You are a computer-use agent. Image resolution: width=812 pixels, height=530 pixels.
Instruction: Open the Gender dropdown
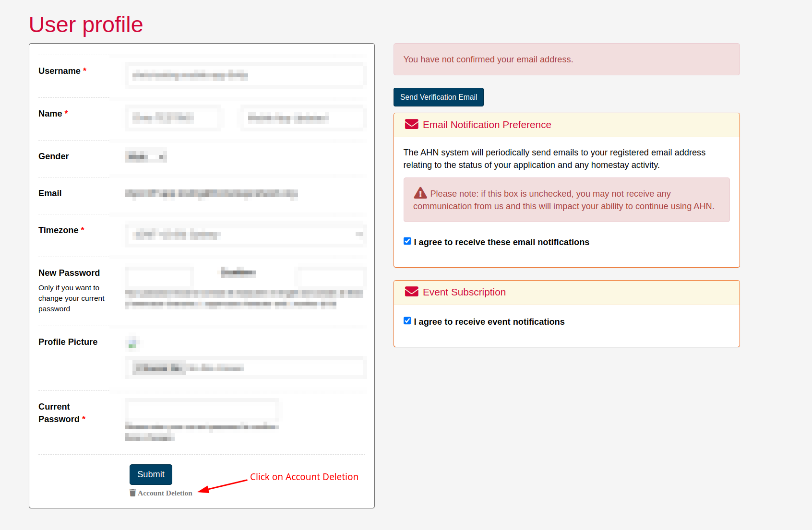coord(146,156)
